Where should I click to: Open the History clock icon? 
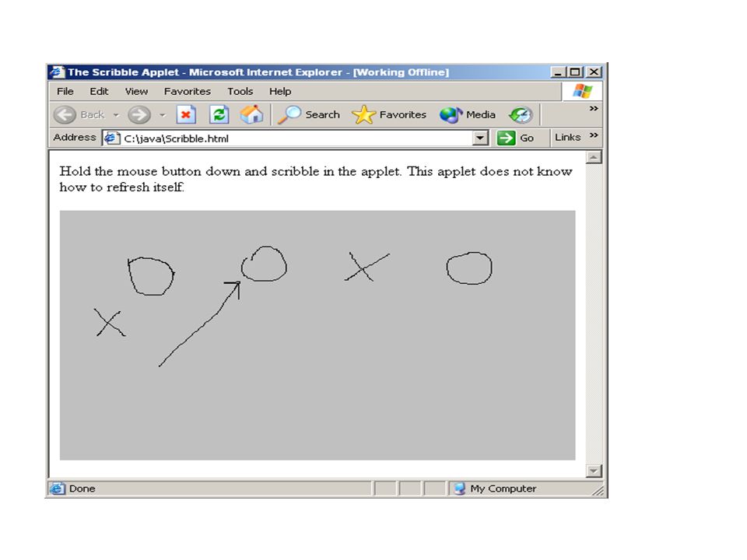point(521,115)
